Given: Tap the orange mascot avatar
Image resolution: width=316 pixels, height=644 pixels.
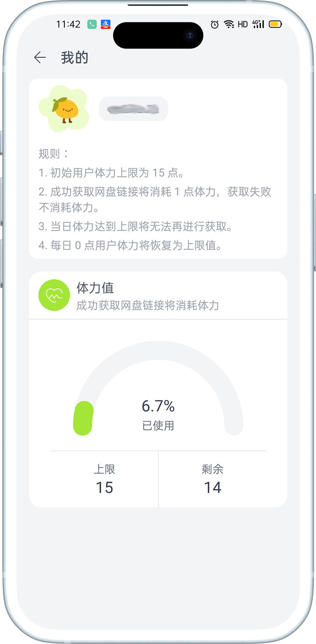Looking at the screenshot, I should click(x=63, y=109).
